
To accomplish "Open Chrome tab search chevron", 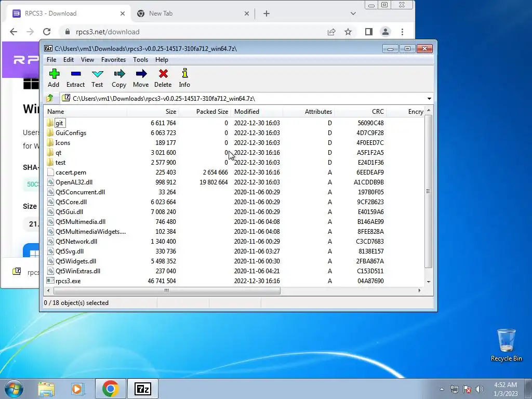I will coord(353,14).
